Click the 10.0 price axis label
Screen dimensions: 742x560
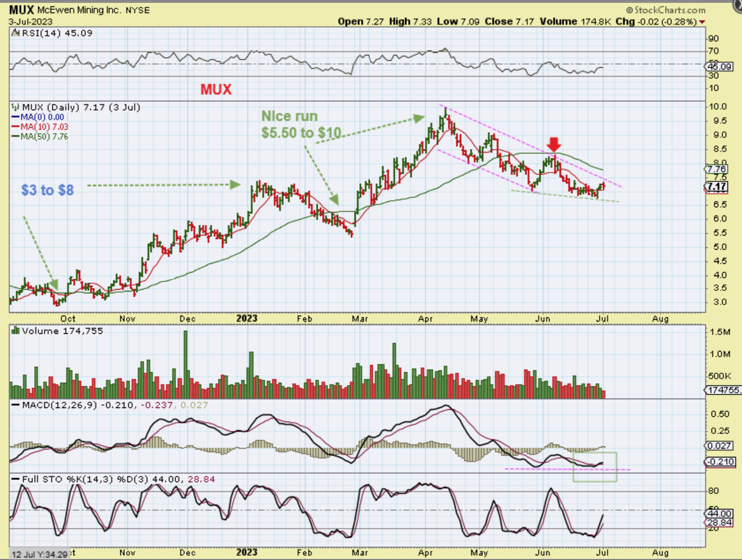[718, 107]
